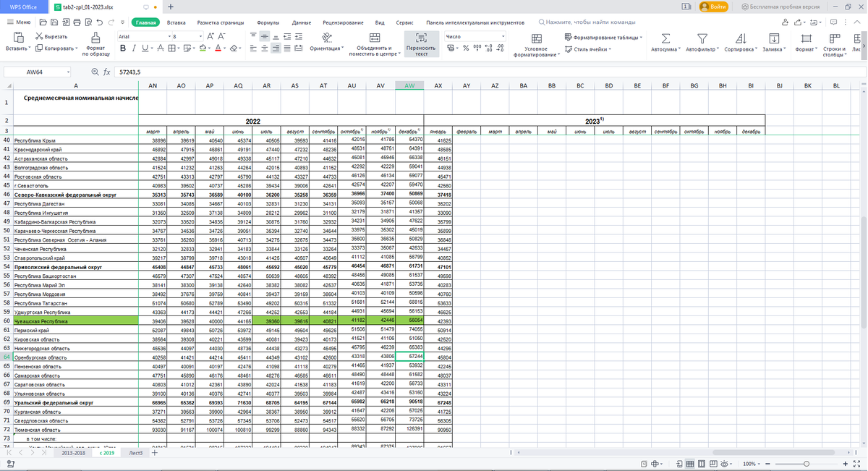Open Форматирование таблицы dropdown
The width and height of the screenshot is (868, 471).
pyautogui.click(x=603, y=37)
